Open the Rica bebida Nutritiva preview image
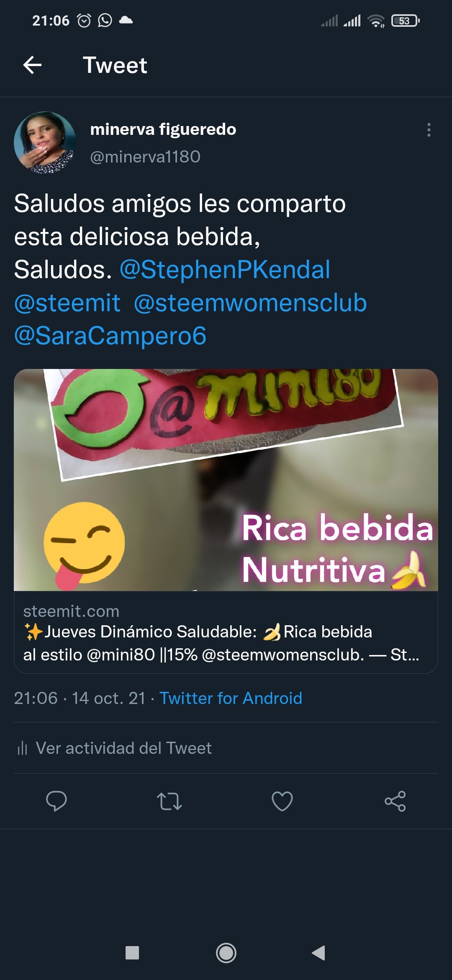Image resolution: width=452 pixels, height=980 pixels. (x=226, y=480)
